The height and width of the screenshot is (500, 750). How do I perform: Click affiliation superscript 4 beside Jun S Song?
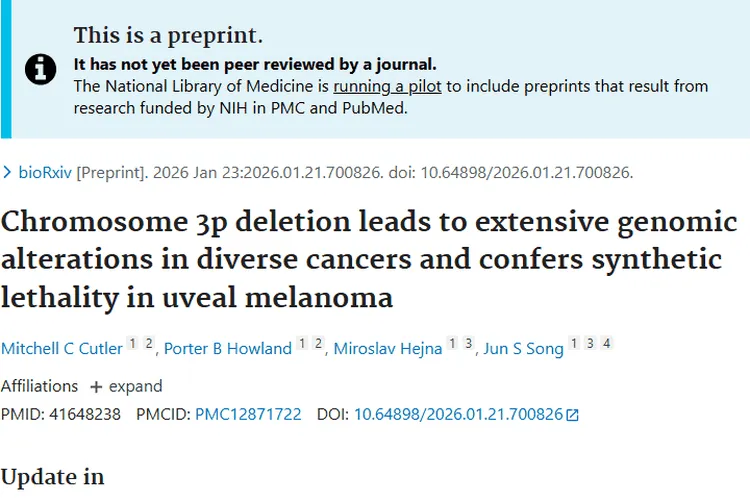tap(606, 344)
